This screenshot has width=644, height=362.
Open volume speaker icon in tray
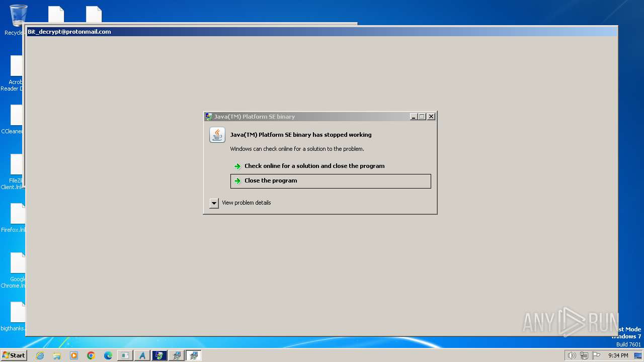pyautogui.click(x=572, y=355)
